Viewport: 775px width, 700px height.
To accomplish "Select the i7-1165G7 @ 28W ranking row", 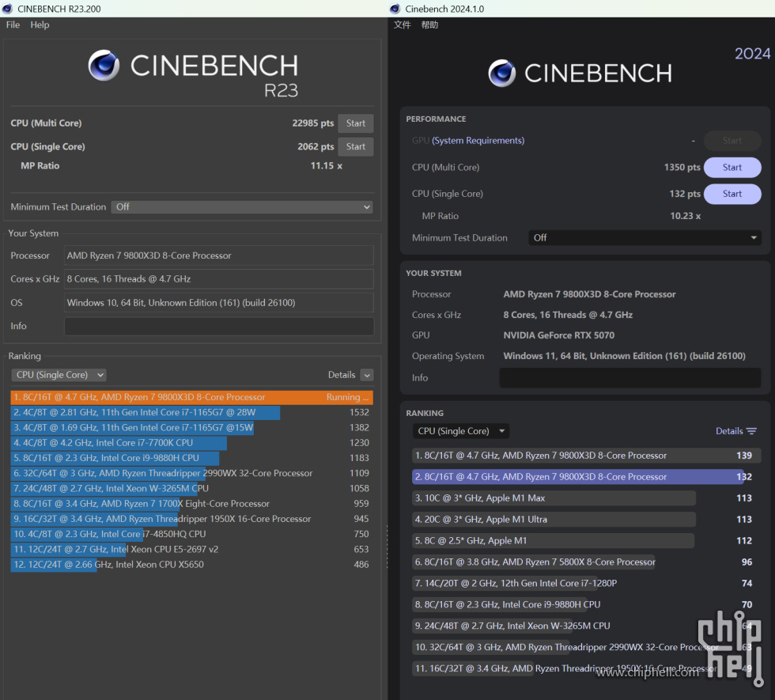I will click(191, 412).
